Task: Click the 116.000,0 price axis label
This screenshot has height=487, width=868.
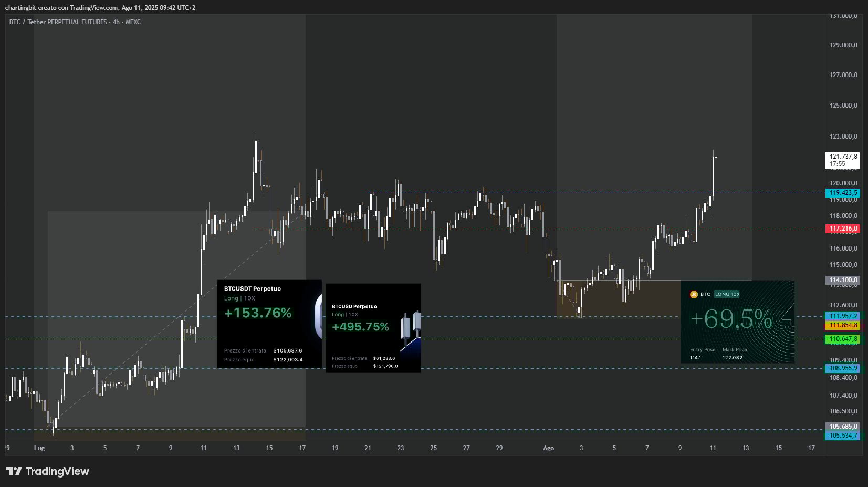Action: 843,248
